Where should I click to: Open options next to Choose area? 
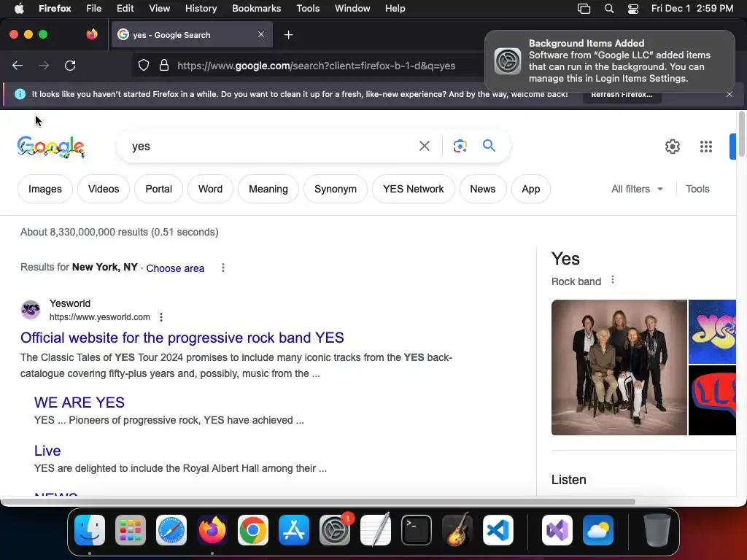tap(223, 268)
